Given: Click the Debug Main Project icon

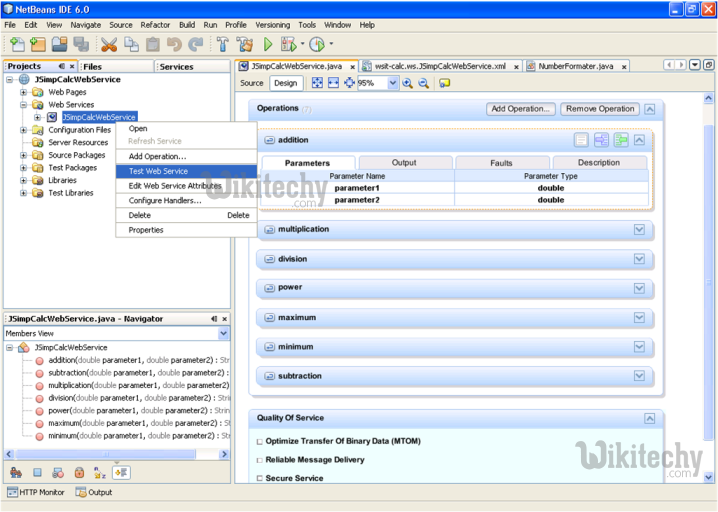Looking at the screenshot, I should coord(289,44).
